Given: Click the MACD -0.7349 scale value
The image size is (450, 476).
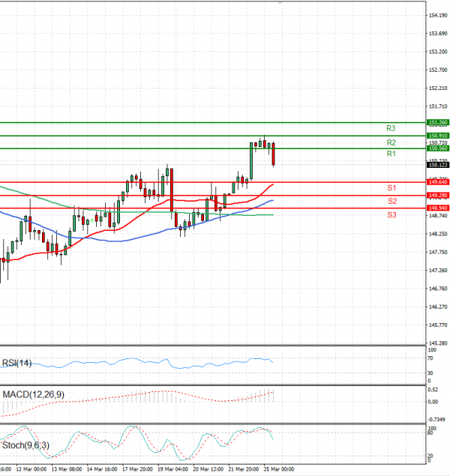Looking at the screenshot, I should [436, 419].
